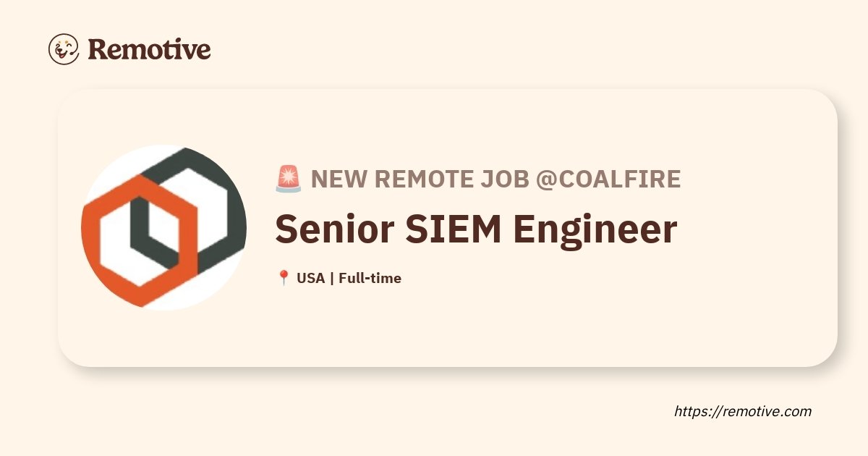This screenshot has height=456, width=868.
Task: Click the @COALFIRE company mention
Action: (608, 179)
